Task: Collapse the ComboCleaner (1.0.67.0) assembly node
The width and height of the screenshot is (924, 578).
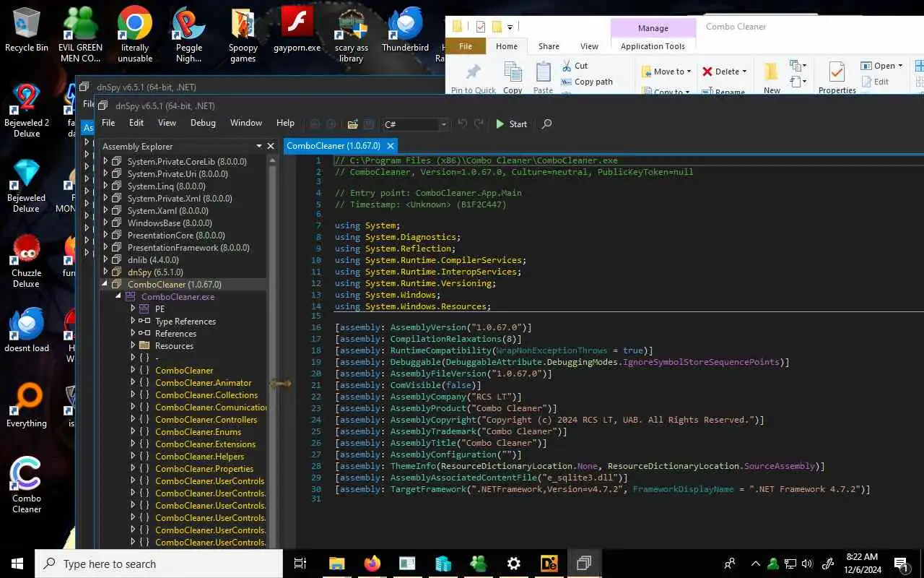Action: [x=105, y=285]
